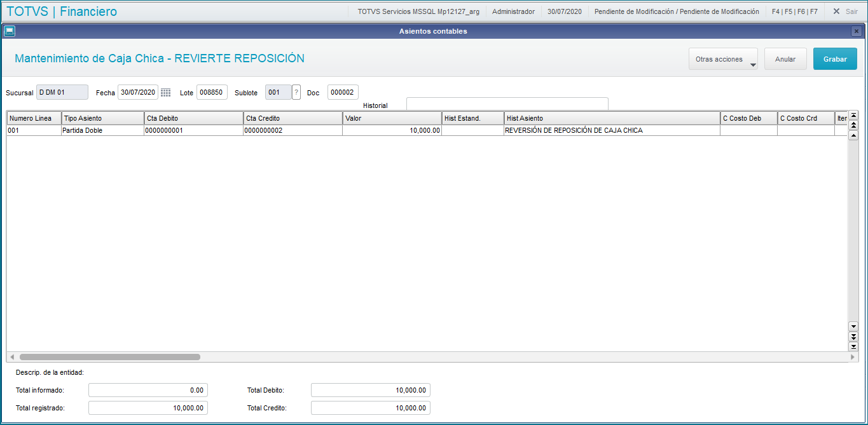
Task: Click the Total Credito field
Action: pyautogui.click(x=371, y=408)
